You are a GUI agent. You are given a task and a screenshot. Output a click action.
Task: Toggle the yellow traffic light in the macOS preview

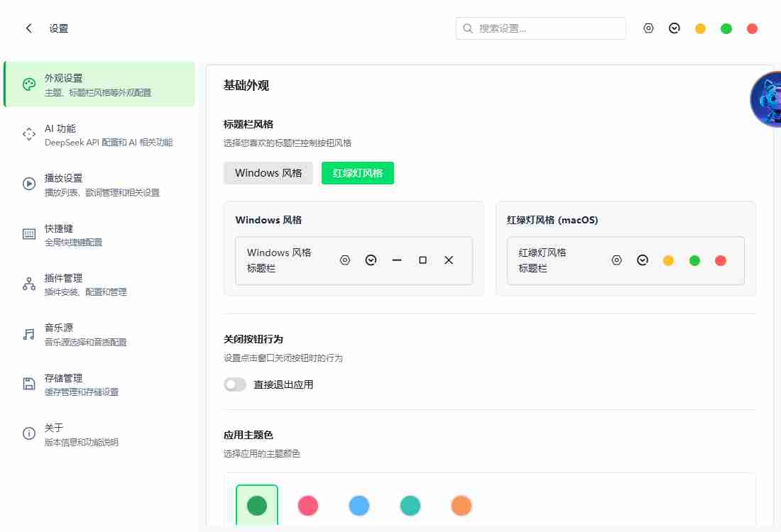click(x=668, y=260)
